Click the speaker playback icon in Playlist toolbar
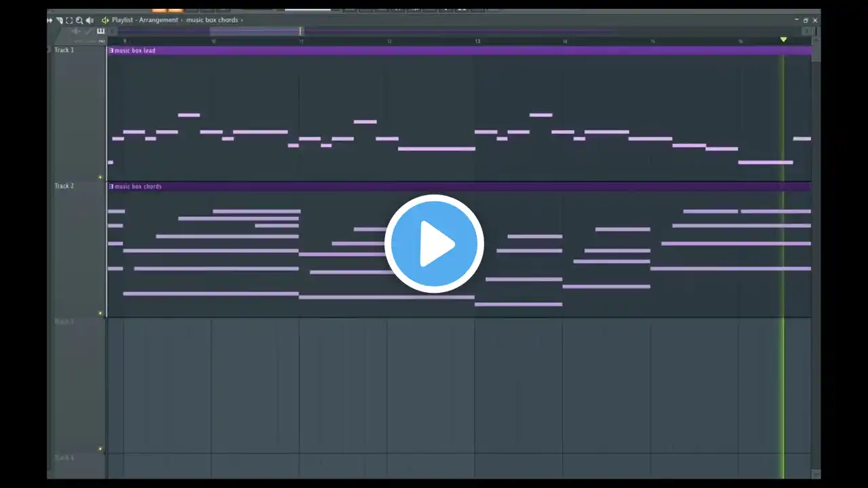This screenshot has width=868, height=488. [90, 20]
